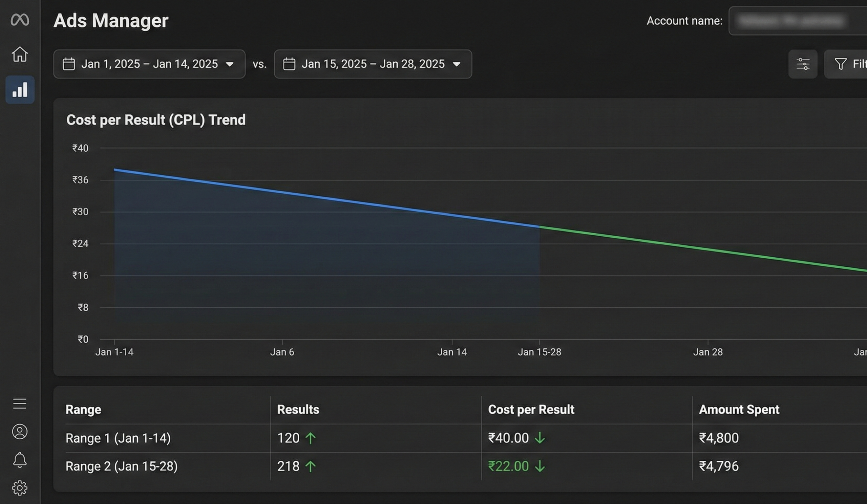Open notifications bell icon

[20, 460]
